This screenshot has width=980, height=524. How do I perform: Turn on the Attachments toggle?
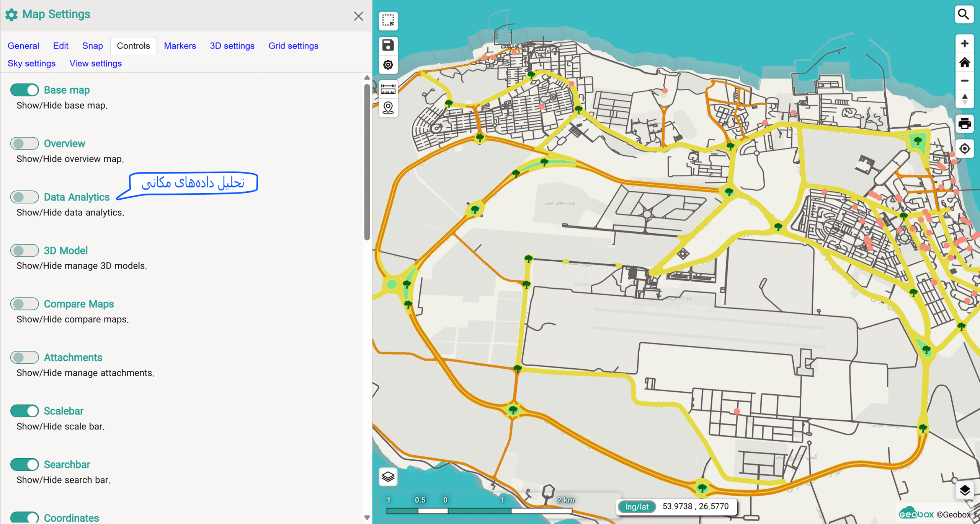(24, 358)
